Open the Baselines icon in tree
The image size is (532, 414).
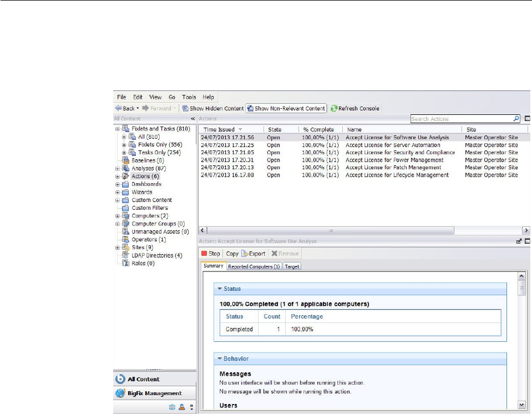coord(125,160)
